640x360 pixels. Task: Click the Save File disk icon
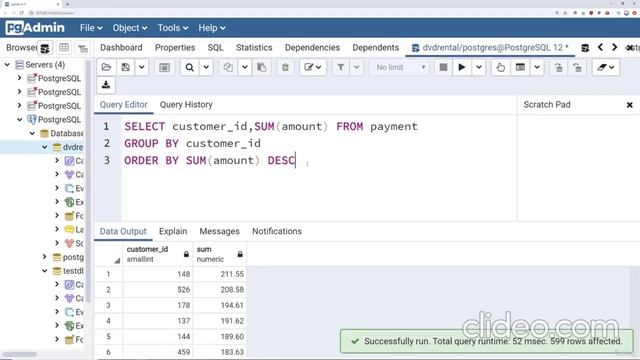(x=125, y=67)
